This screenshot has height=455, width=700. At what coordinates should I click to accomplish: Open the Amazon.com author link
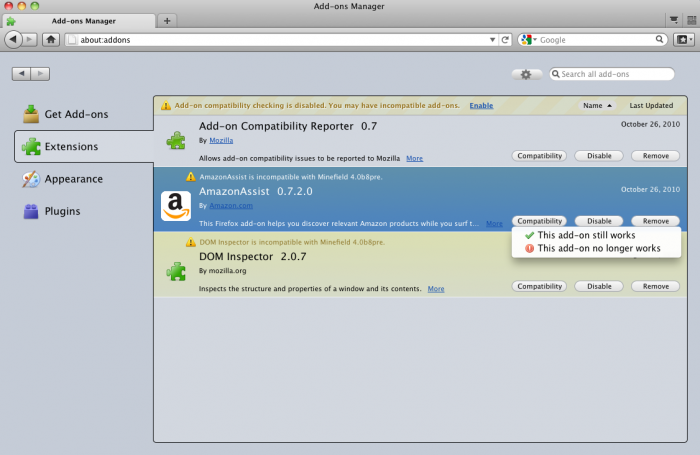coord(231,205)
